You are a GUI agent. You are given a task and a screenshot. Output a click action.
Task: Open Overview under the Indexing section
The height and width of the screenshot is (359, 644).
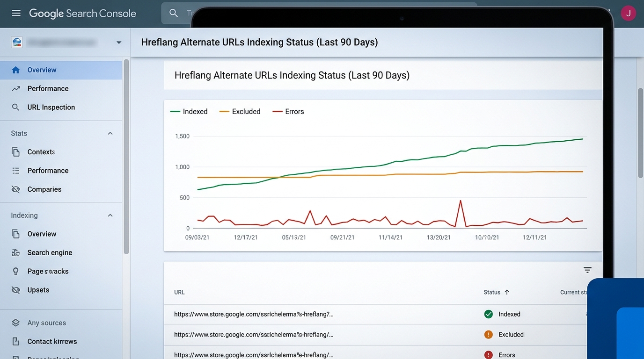pyautogui.click(x=61, y=234)
